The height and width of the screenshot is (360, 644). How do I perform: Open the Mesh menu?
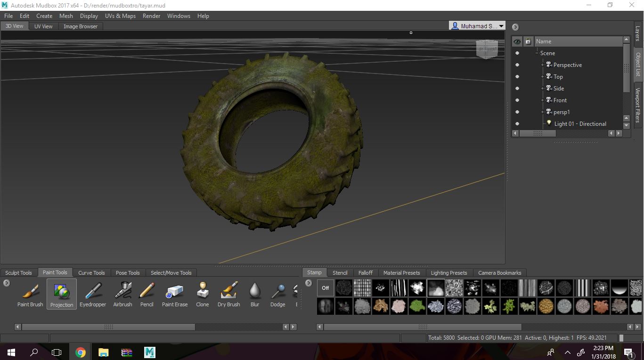tap(66, 16)
